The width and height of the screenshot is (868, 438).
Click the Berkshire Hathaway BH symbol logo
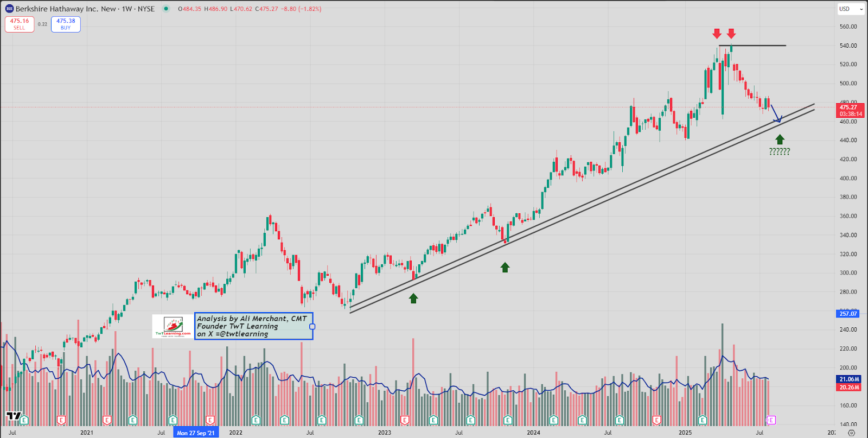point(9,9)
